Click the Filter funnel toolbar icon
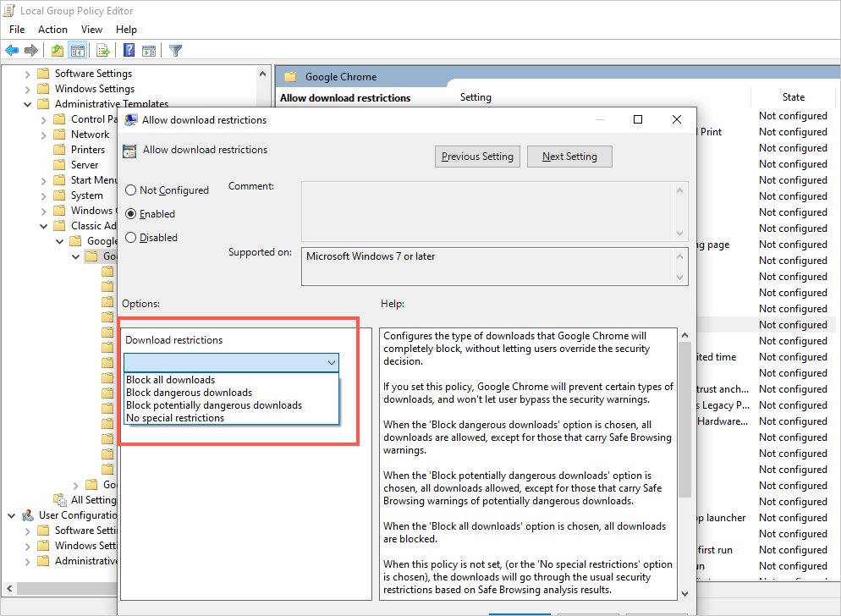Image resolution: width=841 pixels, height=616 pixels. [175, 51]
